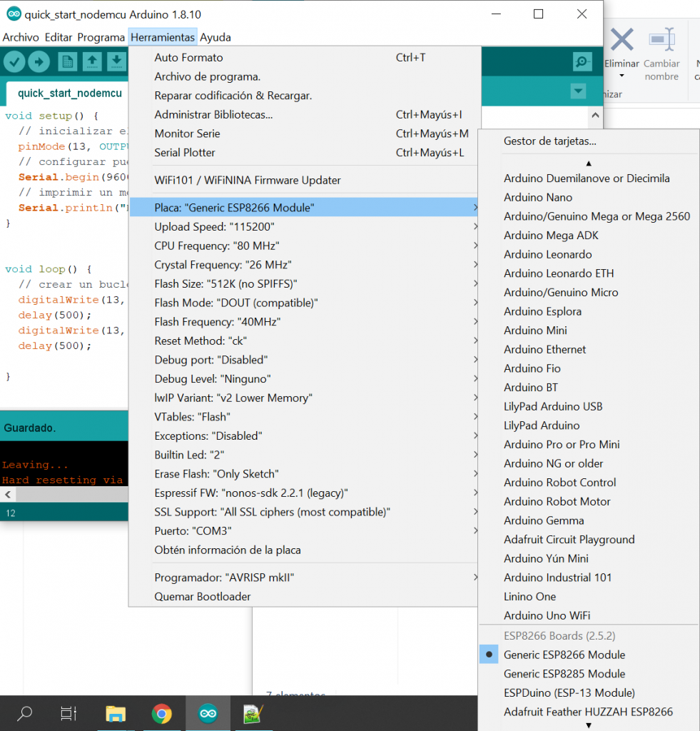Screen dimensions: 700x731
Task: Click the Verify sketch checkmark icon
Action: [14, 62]
